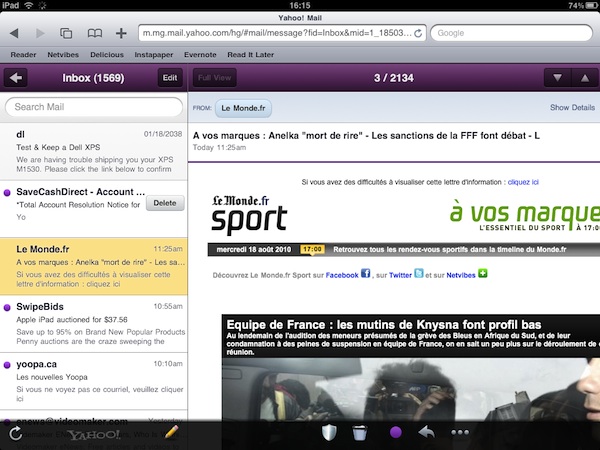This screenshot has width=600, height=450.
Task: Delete the SaveCashDirect message
Action: (x=165, y=203)
